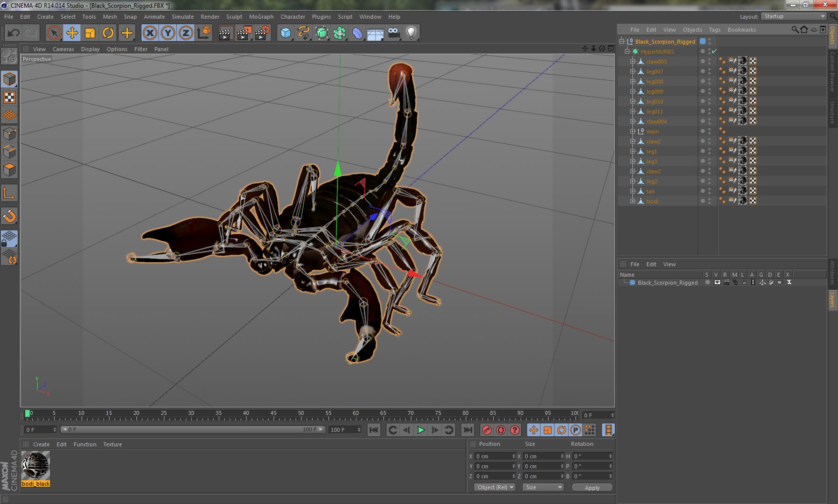Open Object Manager Tags menu
Screen dimensions: 838x504
[x=714, y=29]
